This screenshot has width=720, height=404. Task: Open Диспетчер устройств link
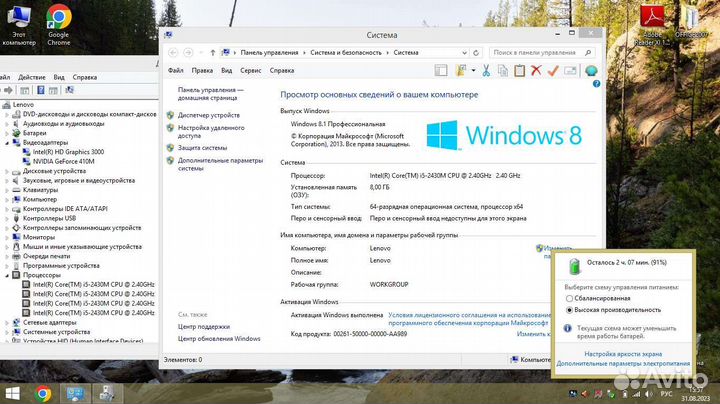pos(208,115)
